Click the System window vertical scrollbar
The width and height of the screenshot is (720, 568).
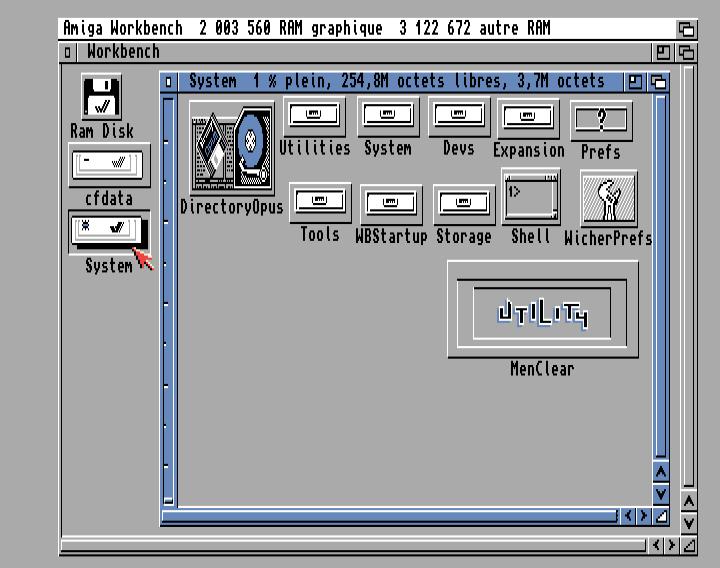click(x=661, y=277)
